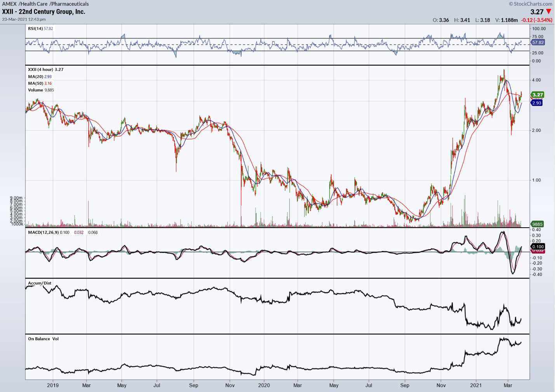Click the green 9885 volume tag
The width and height of the screenshot is (555, 392).
coord(537,224)
